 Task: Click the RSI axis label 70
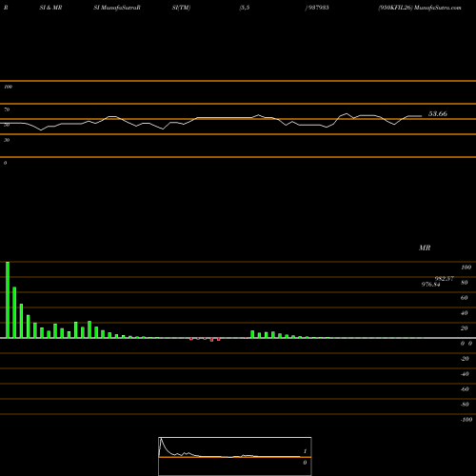[x=7, y=109]
